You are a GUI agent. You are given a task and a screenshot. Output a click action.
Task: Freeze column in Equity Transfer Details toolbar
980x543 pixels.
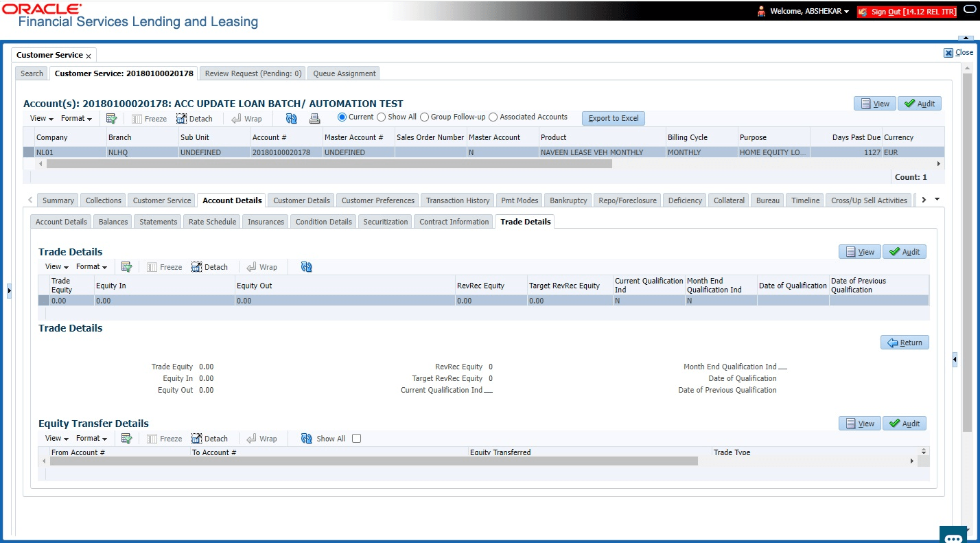click(x=164, y=439)
